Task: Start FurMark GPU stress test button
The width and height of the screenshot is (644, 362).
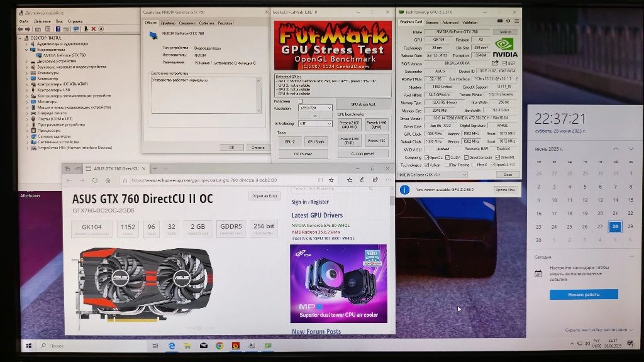Action: tap(363, 104)
